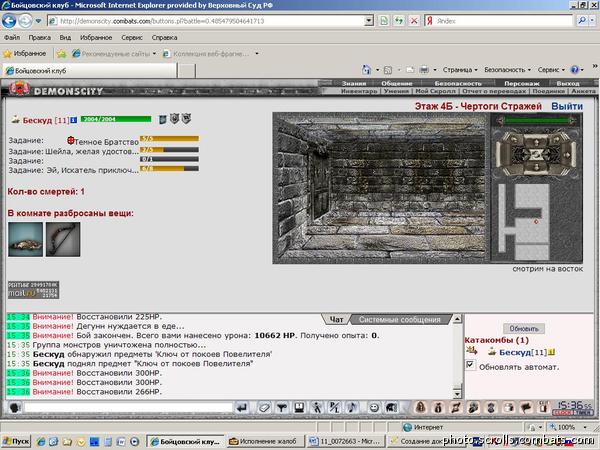Click the private message icon before Бескуд in Катакомбы
The image size is (600, 450).
pyautogui.click(x=471, y=350)
